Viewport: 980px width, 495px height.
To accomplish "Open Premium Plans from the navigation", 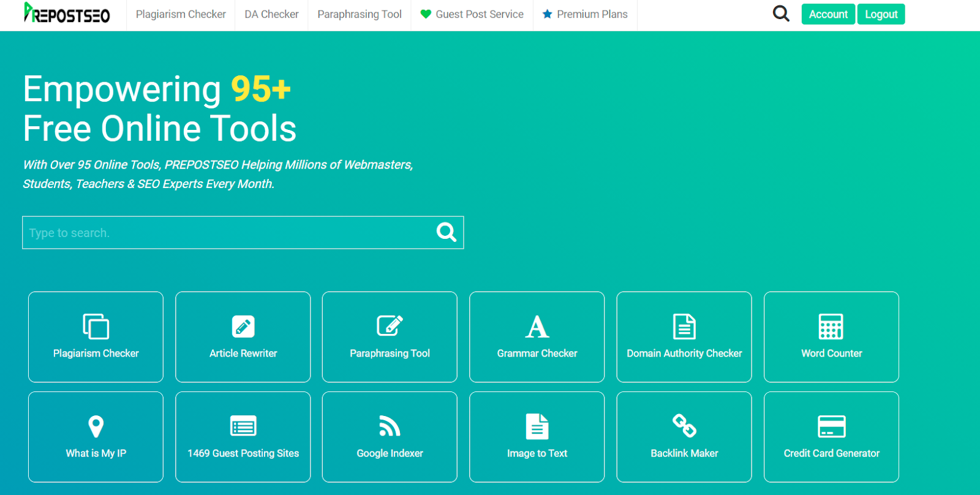I will [592, 14].
